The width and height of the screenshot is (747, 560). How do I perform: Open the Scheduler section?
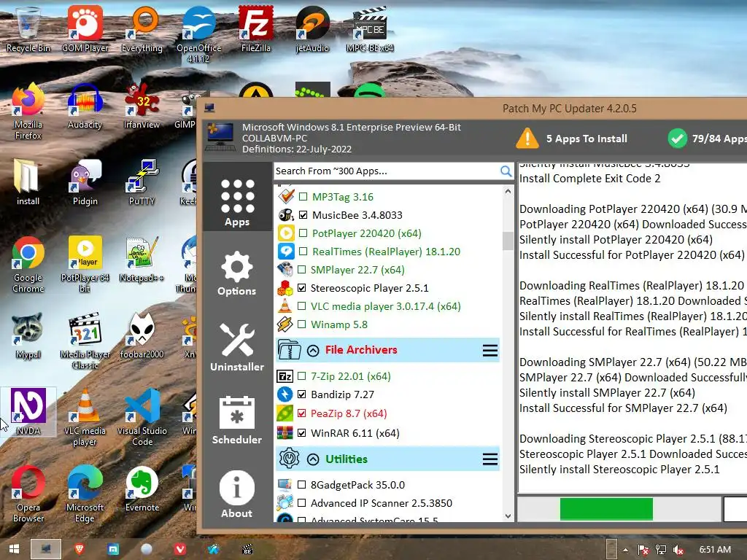click(237, 421)
